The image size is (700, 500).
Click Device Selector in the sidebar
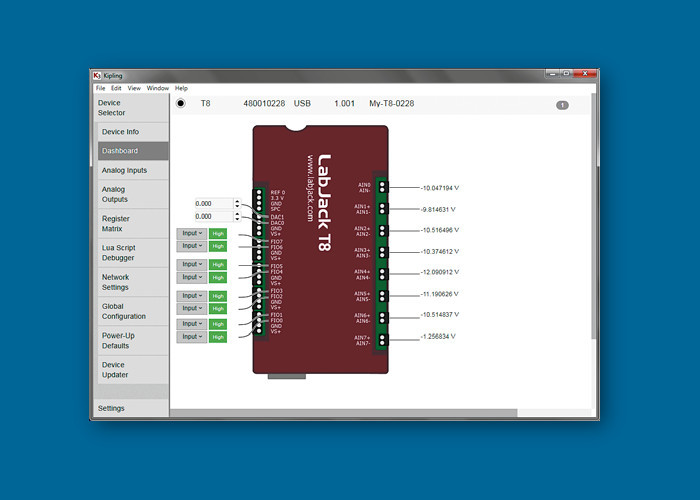[x=132, y=108]
